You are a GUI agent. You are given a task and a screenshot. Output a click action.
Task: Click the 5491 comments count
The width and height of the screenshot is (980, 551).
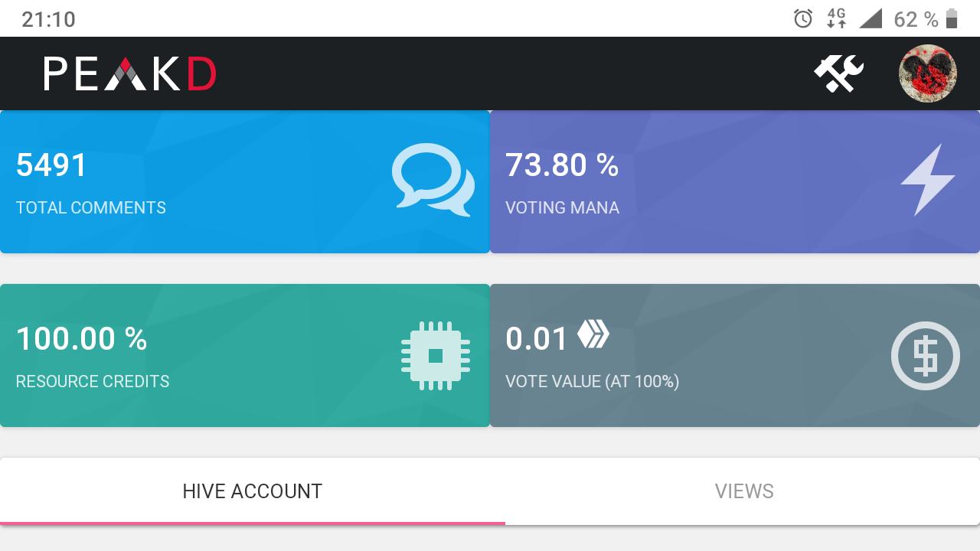tap(52, 165)
